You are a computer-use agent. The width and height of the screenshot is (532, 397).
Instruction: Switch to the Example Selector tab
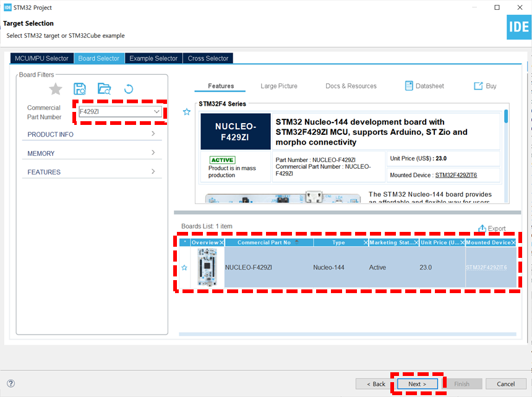click(153, 58)
